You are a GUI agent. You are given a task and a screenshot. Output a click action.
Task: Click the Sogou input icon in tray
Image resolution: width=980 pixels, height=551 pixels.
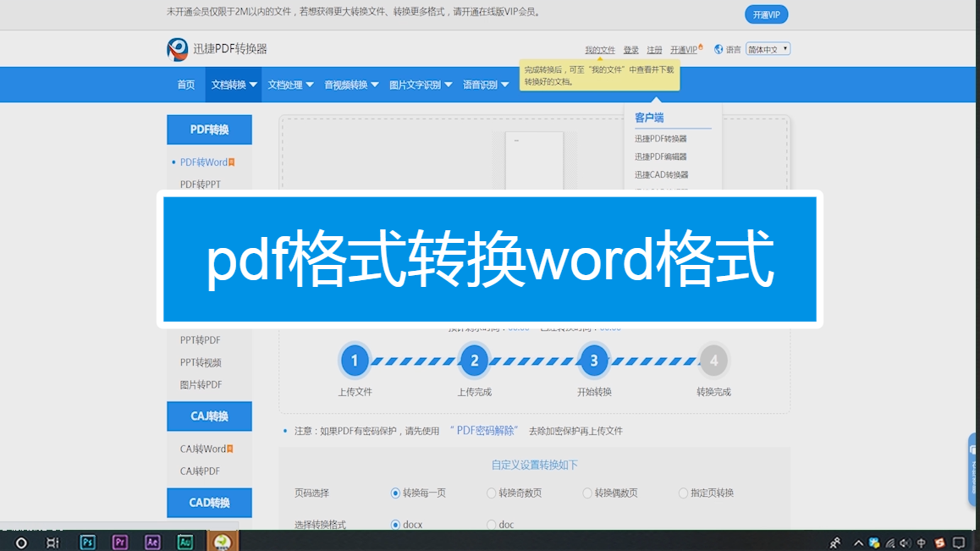(939, 543)
